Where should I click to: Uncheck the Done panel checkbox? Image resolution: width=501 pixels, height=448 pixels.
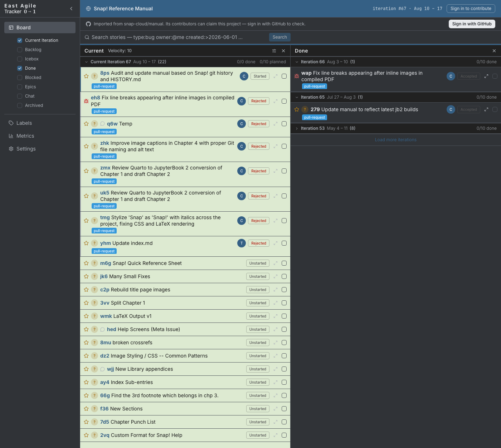[20, 68]
